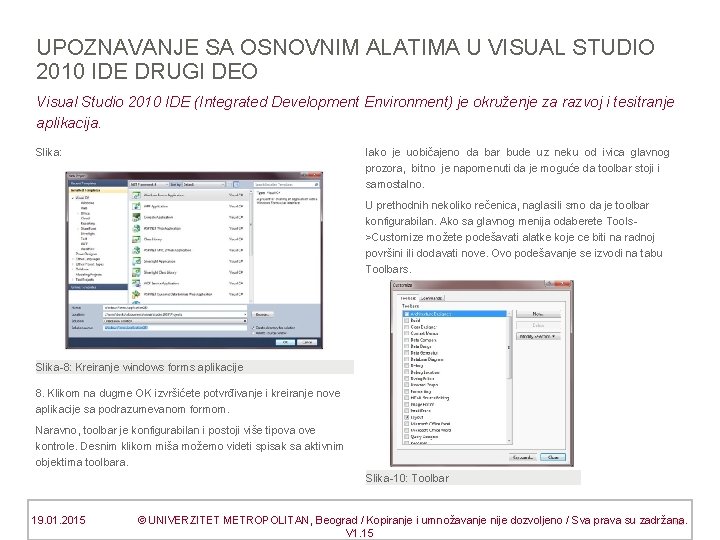Open the Toolbars tab in Customize

coord(408,298)
